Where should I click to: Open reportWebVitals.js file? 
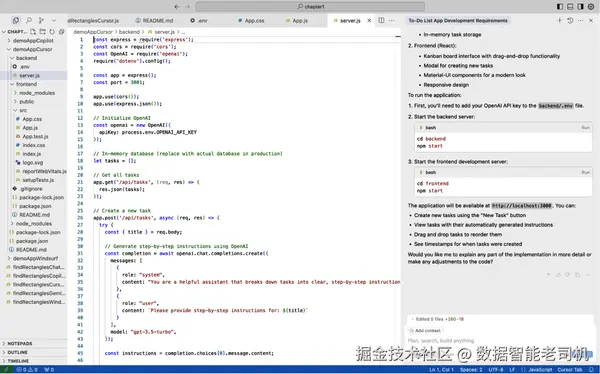tap(44, 171)
